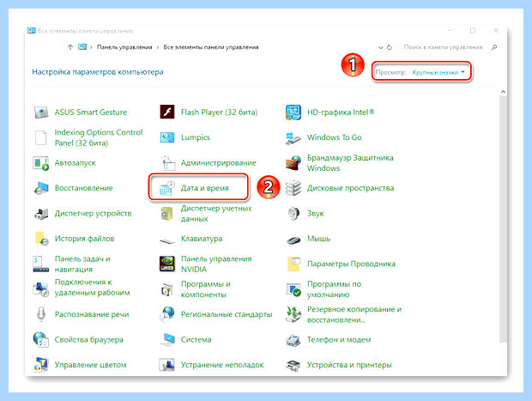Image resolution: width=532 pixels, height=401 pixels.
Task: Open the Звук link text
Action: click(315, 214)
